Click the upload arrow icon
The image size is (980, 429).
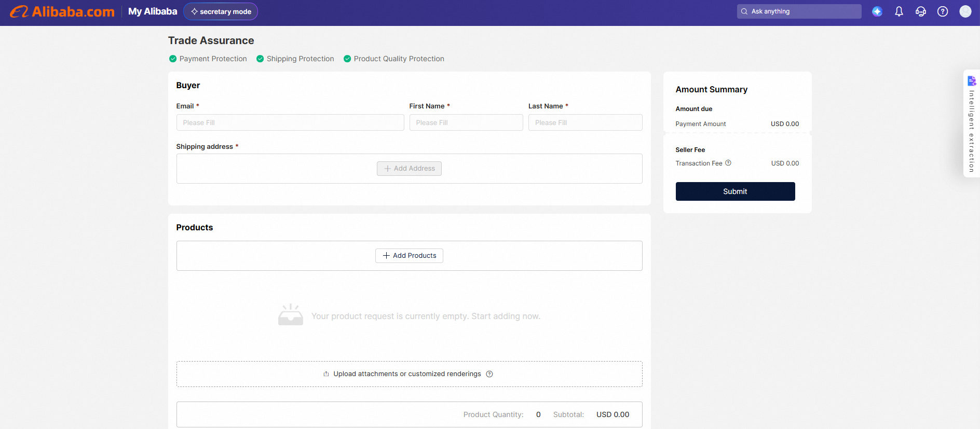326,374
